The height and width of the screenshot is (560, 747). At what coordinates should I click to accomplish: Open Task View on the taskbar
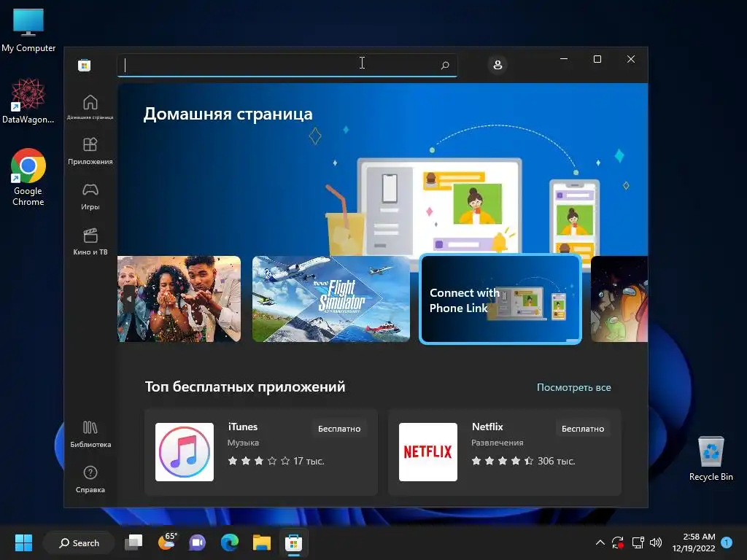(x=133, y=542)
